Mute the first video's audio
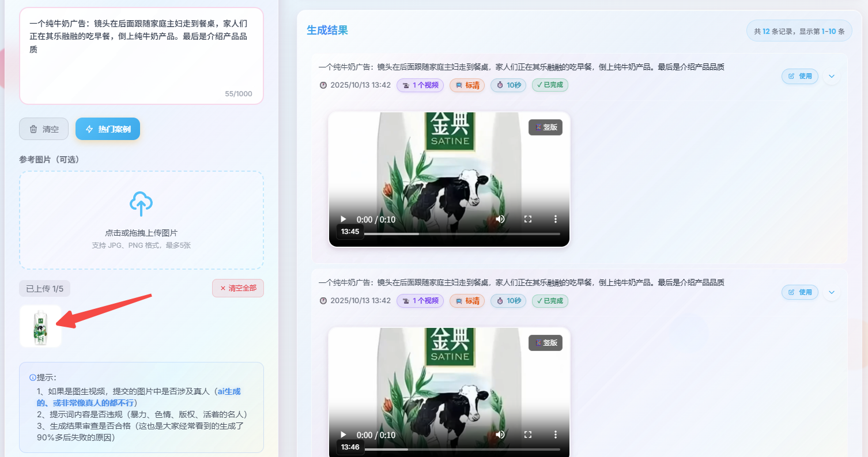The image size is (868, 457). (x=500, y=219)
